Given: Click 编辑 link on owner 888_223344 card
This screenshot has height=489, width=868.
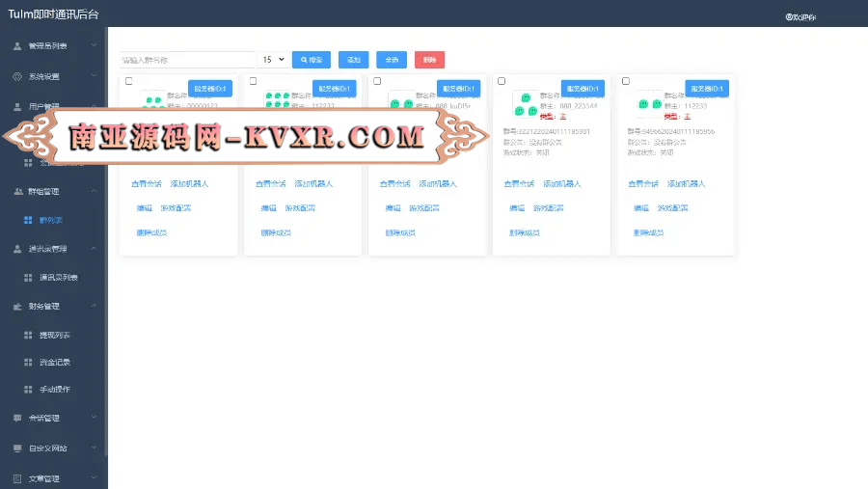Looking at the screenshot, I should [517, 208].
